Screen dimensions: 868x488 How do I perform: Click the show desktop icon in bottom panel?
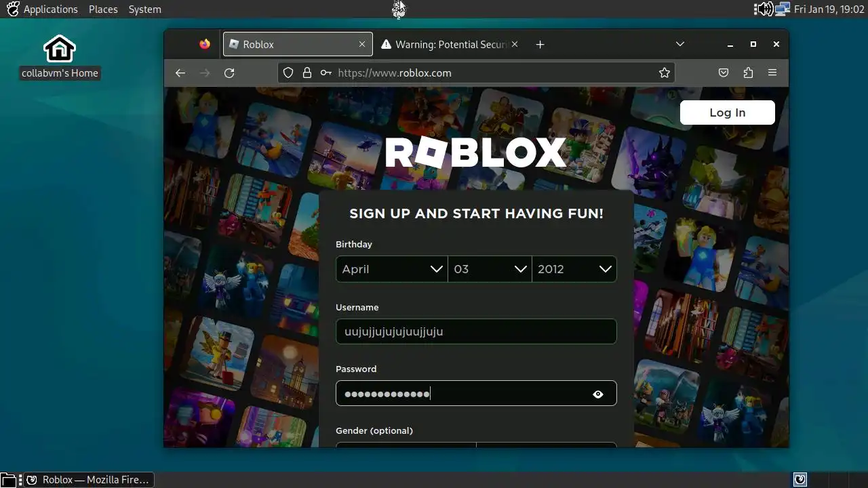[7, 480]
